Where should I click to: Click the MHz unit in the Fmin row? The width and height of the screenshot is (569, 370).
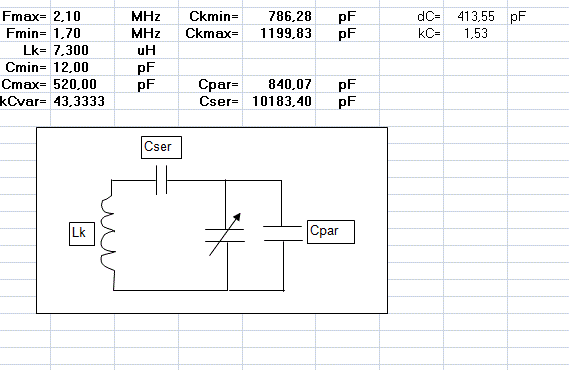(x=146, y=33)
